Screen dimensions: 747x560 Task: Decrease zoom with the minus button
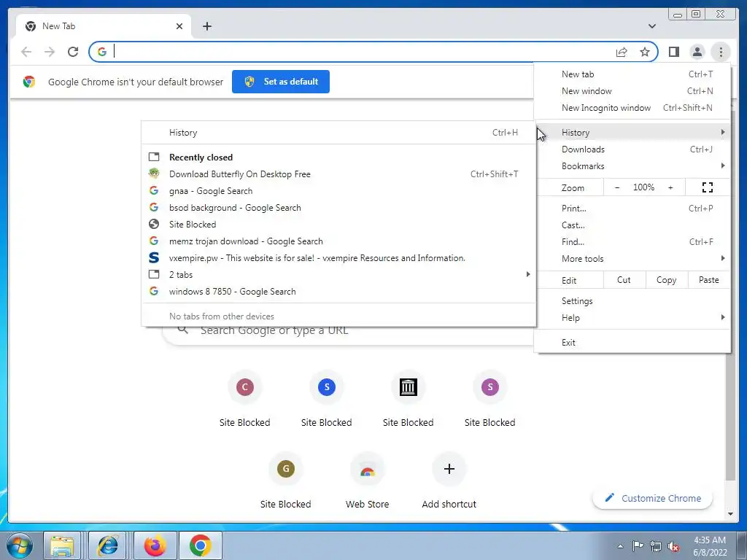pos(617,187)
